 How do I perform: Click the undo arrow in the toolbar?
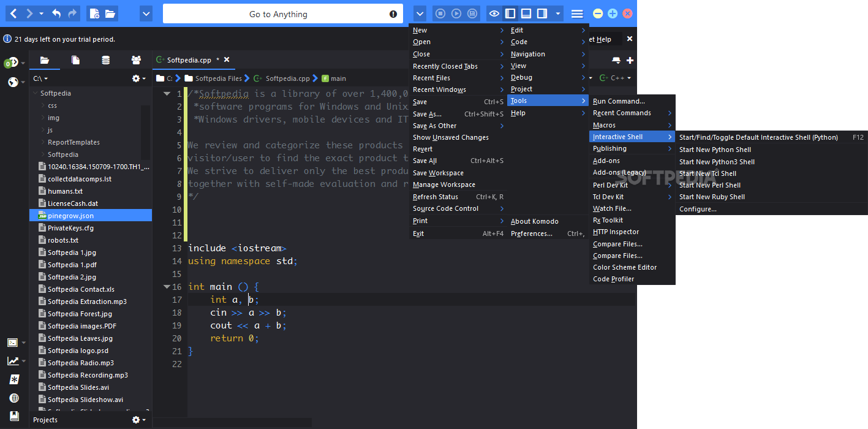(57, 13)
